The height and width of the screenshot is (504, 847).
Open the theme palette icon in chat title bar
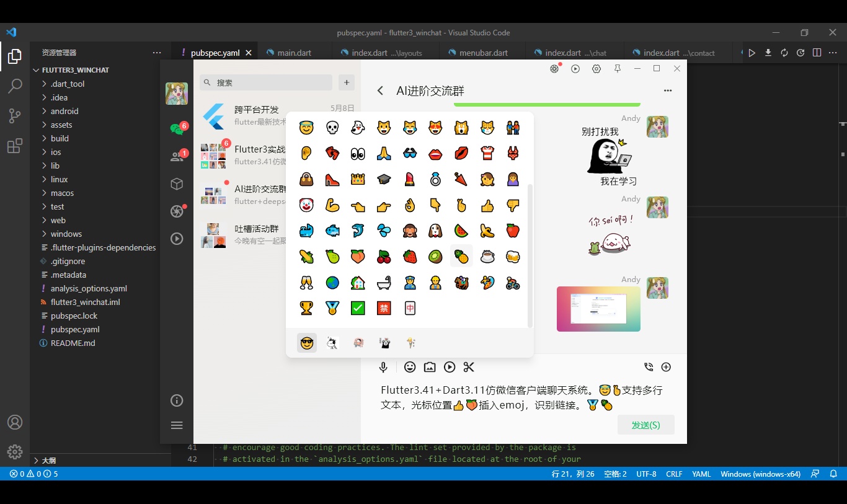click(555, 69)
